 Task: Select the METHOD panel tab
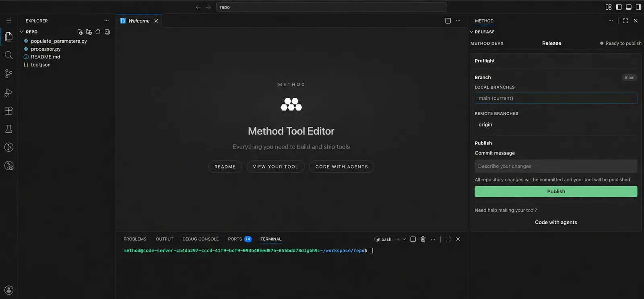[x=484, y=21]
